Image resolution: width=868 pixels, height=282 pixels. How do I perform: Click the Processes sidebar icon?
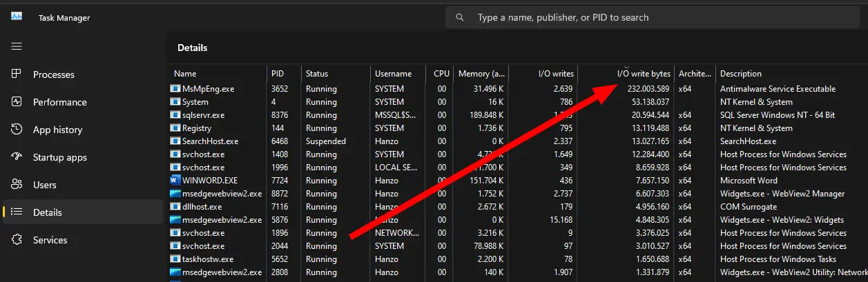tap(17, 74)
